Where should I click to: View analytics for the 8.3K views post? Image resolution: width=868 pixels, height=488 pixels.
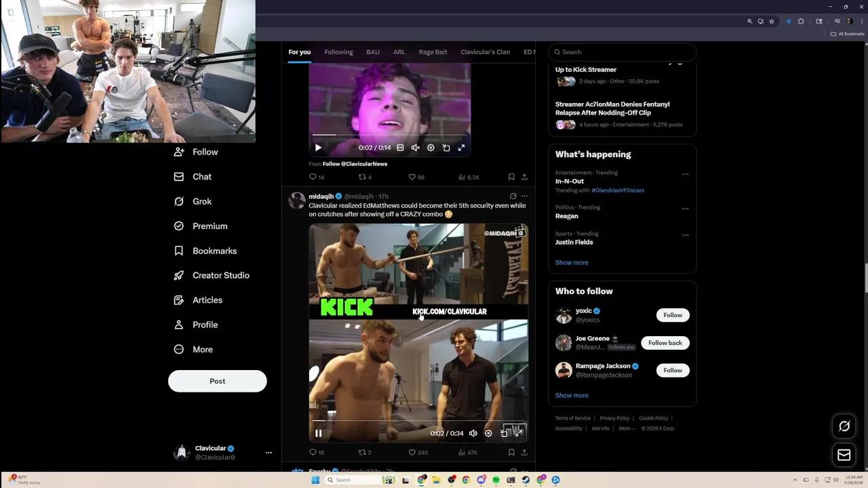[x=469, y=177]
